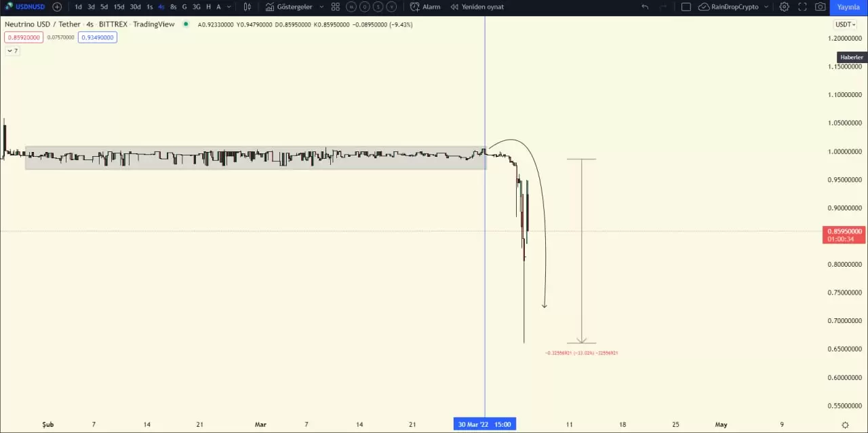Open the layout selection square icon
This screenshot has width=868, height=433.
coord(686,7)
